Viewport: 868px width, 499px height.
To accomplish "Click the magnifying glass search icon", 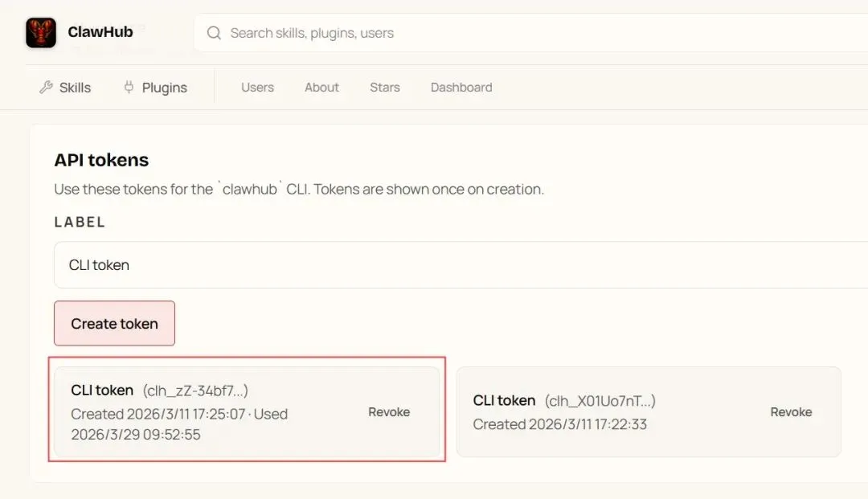I will pyautogui.click(x=214, y=33).
